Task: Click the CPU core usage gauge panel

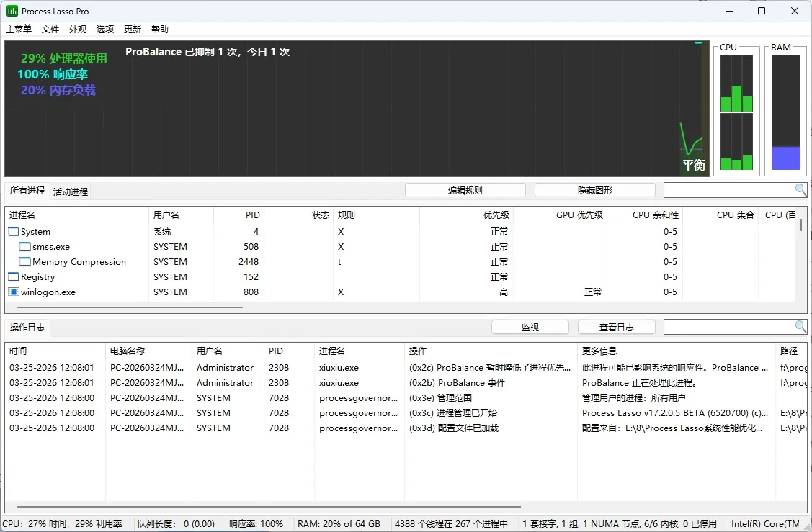Action: click(736, 109)
